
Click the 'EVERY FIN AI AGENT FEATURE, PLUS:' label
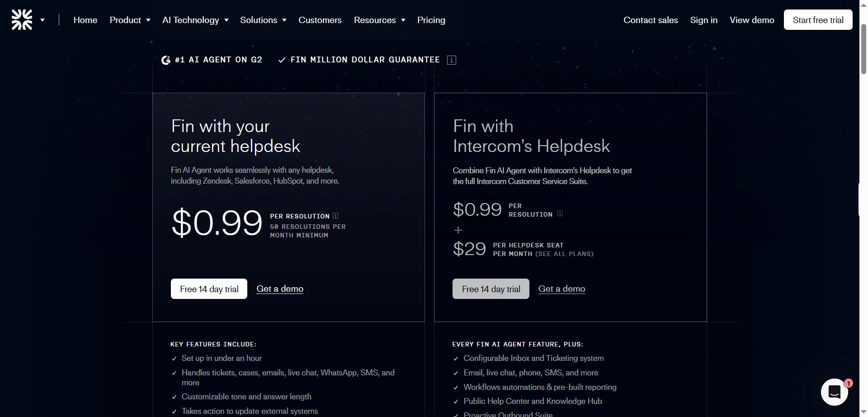click(518, 344)
